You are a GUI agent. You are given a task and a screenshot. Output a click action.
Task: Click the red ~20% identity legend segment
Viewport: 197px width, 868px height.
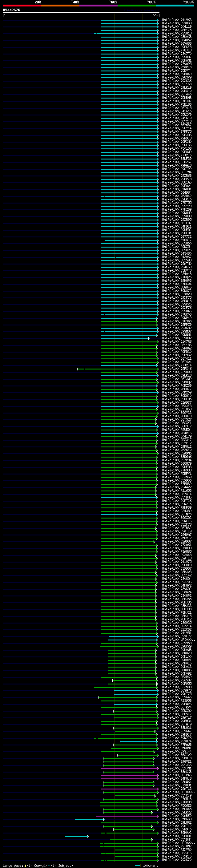tap(22, 6)
